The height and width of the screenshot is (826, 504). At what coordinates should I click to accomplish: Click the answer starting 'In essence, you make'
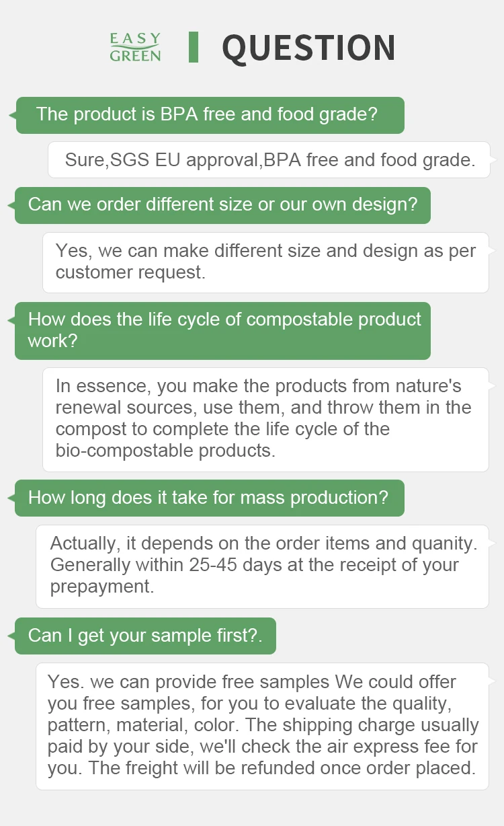pyautogui.click(x=265, y=420)
